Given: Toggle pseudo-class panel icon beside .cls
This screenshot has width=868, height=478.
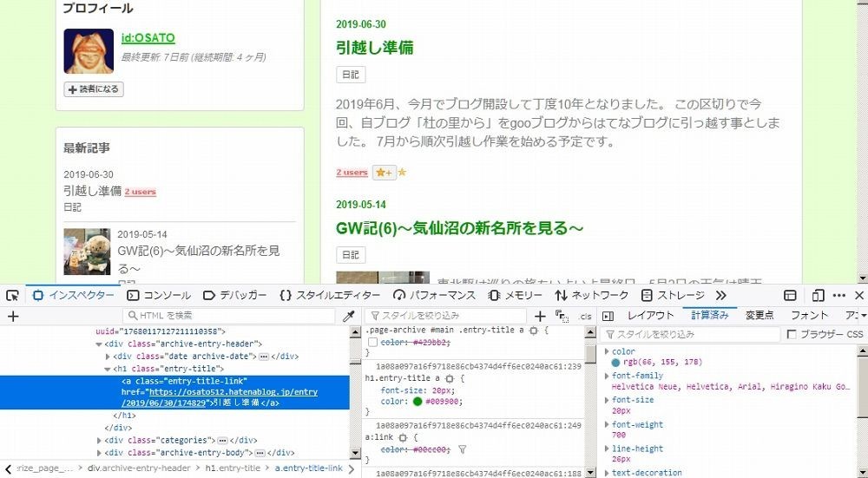Looking at the screenshot, I should pos(562,316).
